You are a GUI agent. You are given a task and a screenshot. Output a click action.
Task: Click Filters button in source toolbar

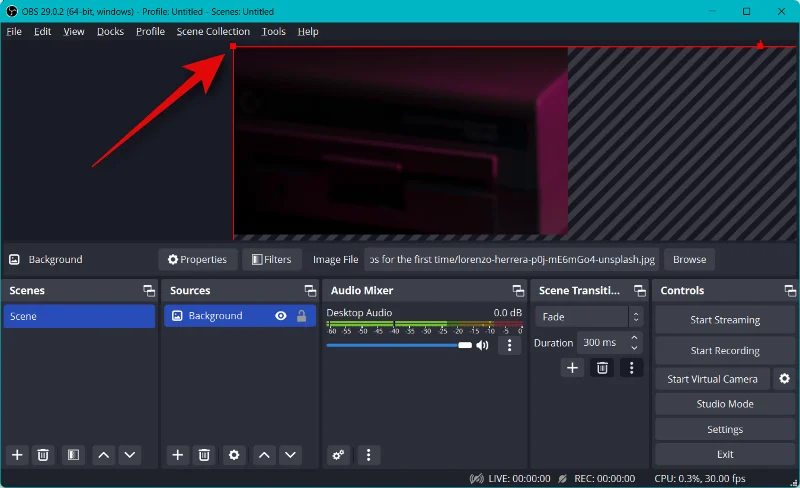(272, 259)
